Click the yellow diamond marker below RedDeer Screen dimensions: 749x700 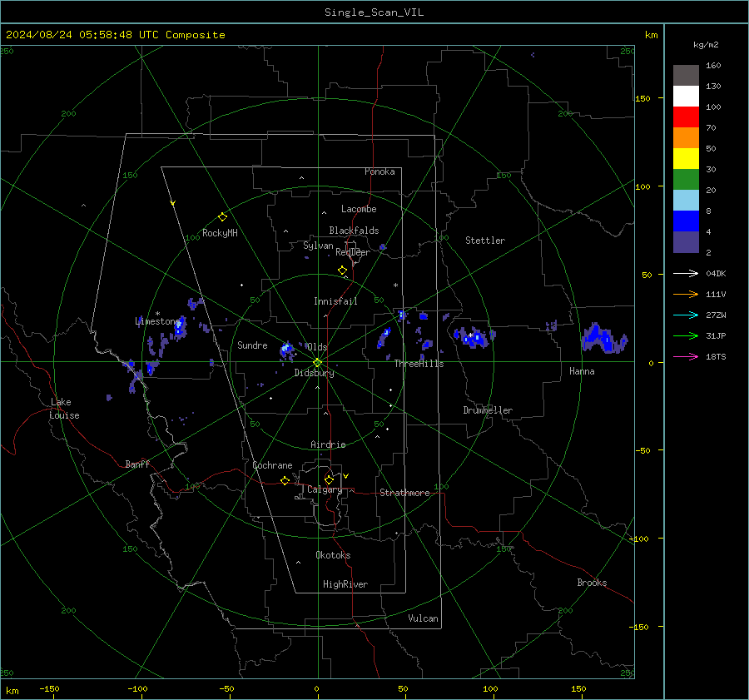pyautogui.click(x=342, y=271)
